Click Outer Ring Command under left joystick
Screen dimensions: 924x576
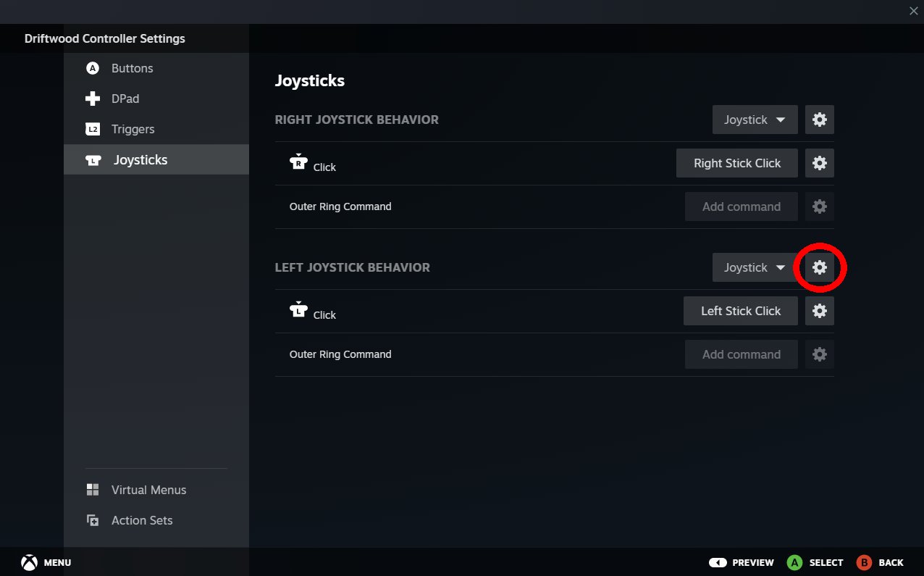(x=340, y=354)
